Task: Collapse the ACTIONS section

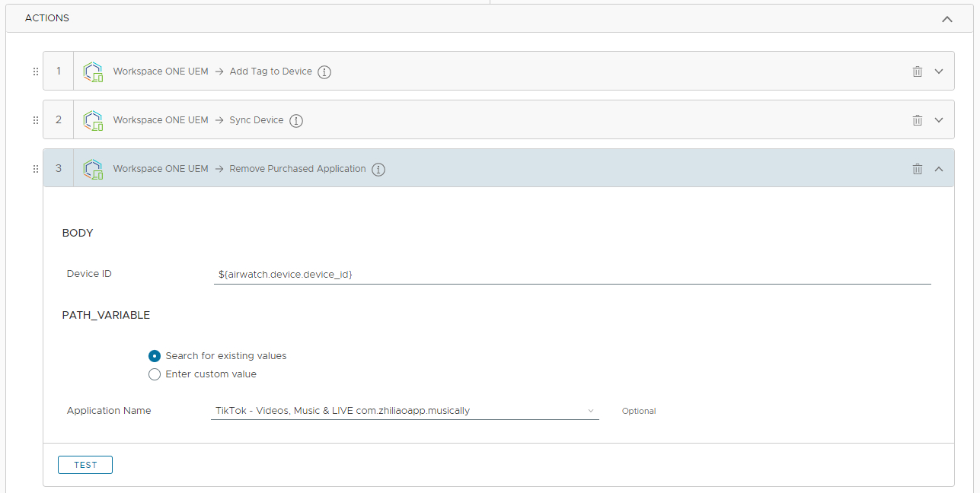Action: pos(946,19)
